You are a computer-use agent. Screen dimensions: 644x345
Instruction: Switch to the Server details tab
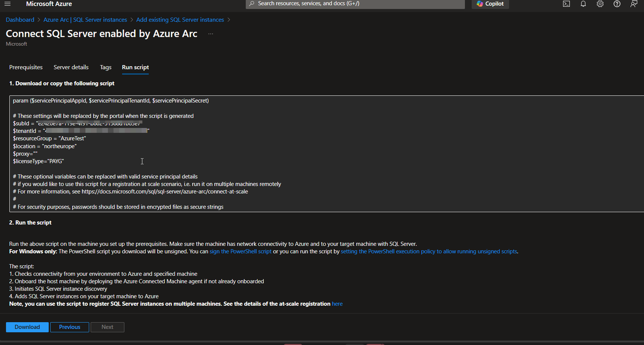pyautogui.click(x=71, y=67)
